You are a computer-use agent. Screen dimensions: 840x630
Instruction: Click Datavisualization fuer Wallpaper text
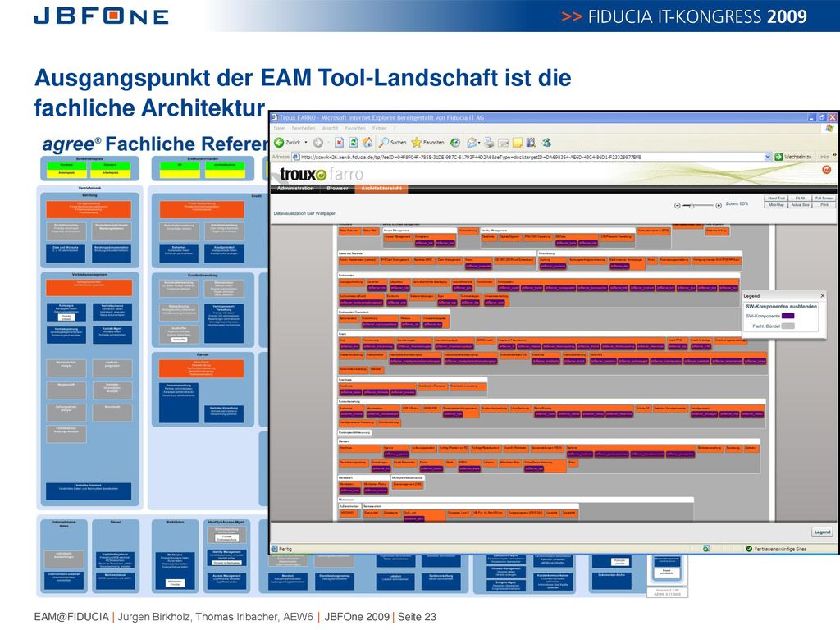pos(304,213)
